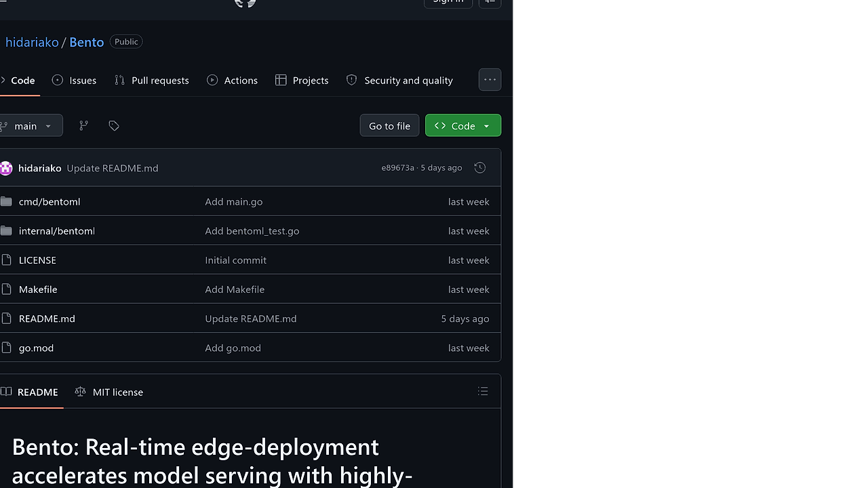Open the tags icon

click(114, 125)
